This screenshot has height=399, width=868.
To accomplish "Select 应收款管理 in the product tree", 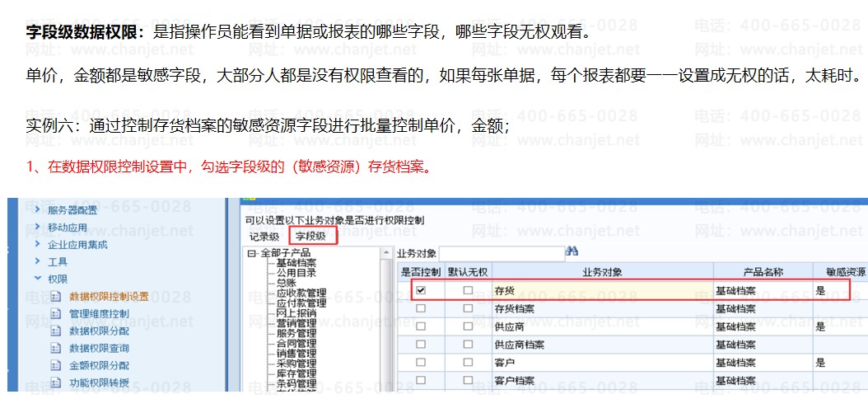I will coord(301,293).
